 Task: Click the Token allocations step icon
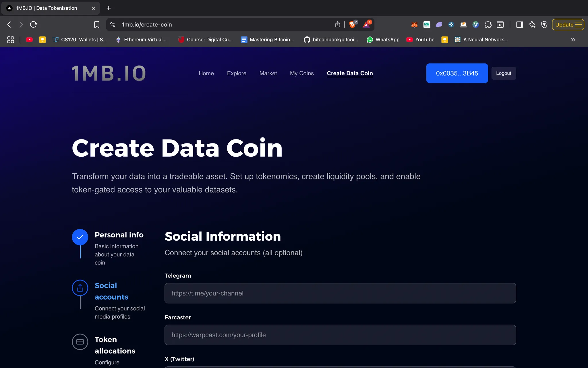pyautogui.click(x=80, y=342)
